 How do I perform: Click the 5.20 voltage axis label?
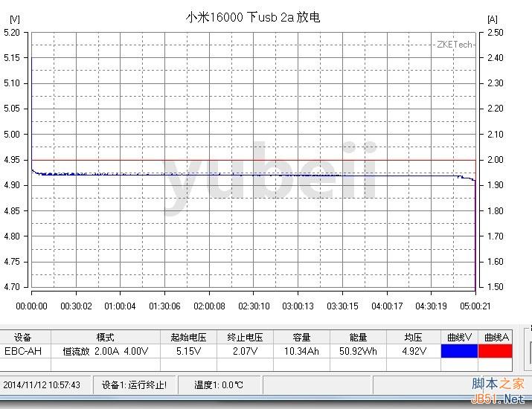tap(12, 33)
